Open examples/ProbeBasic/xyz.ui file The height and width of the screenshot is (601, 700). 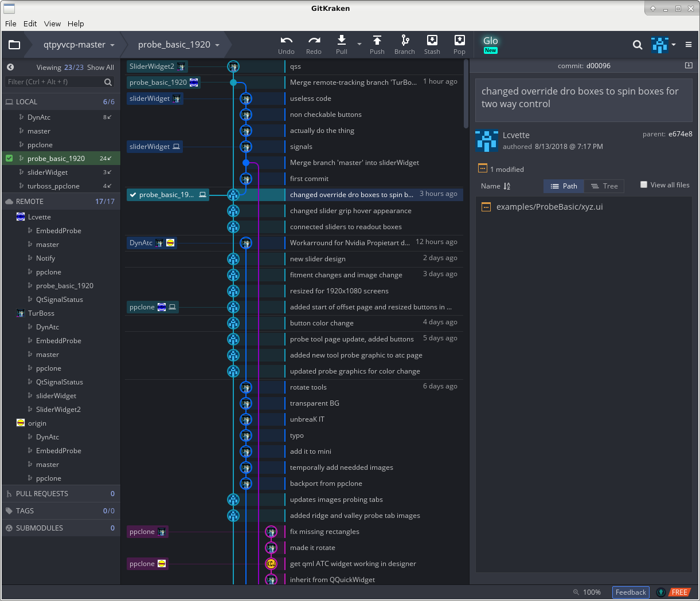549,207
